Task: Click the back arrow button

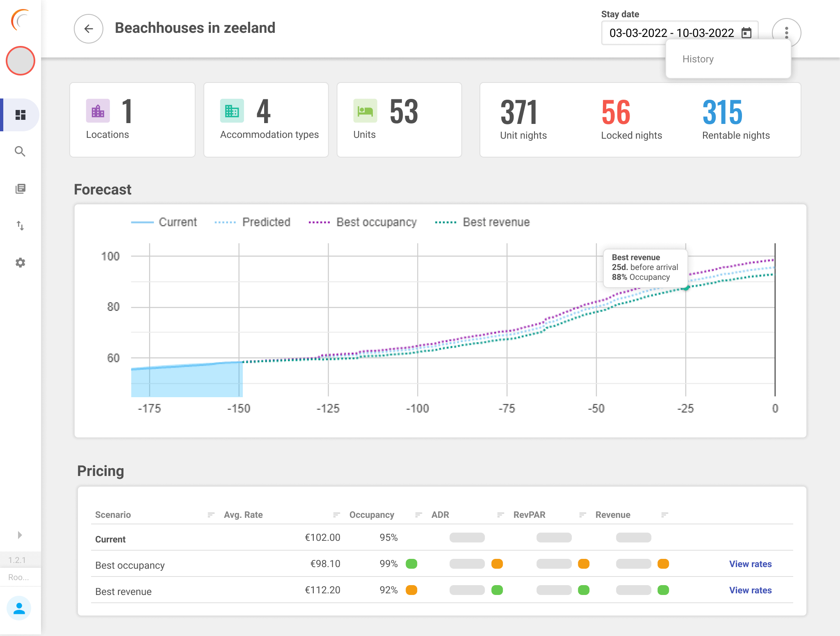Action: (88, 29)
